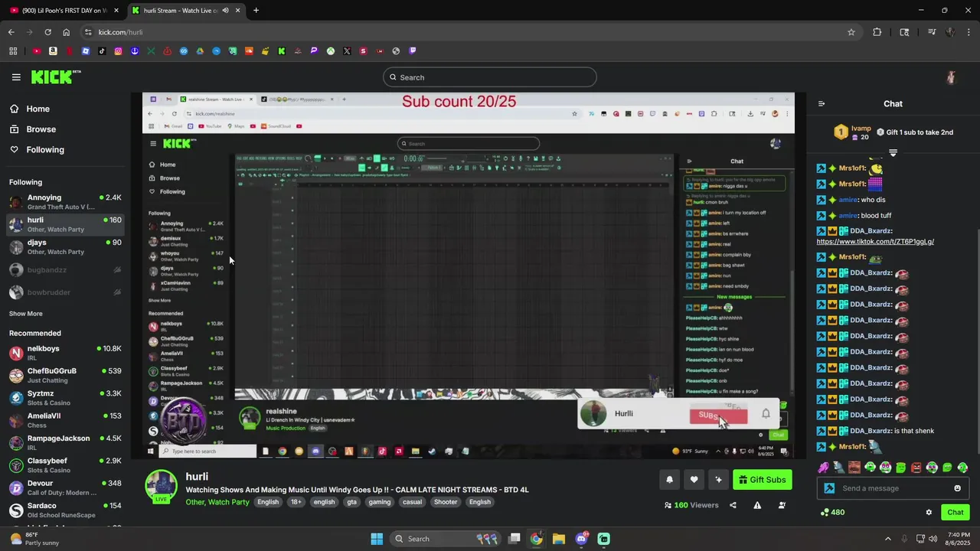This screenshot has height=551, width=980.
Task: Open Chrome media controls icon
Action: 932,32
